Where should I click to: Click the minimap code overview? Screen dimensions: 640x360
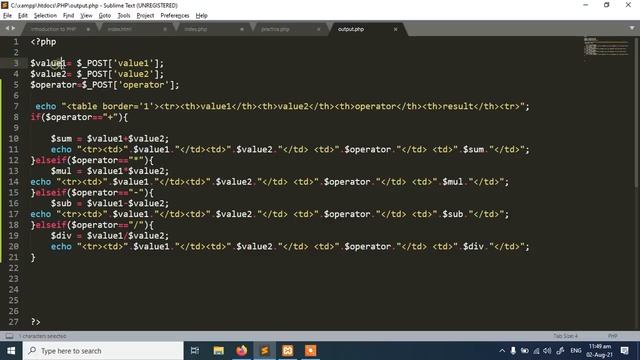[606, 47]
